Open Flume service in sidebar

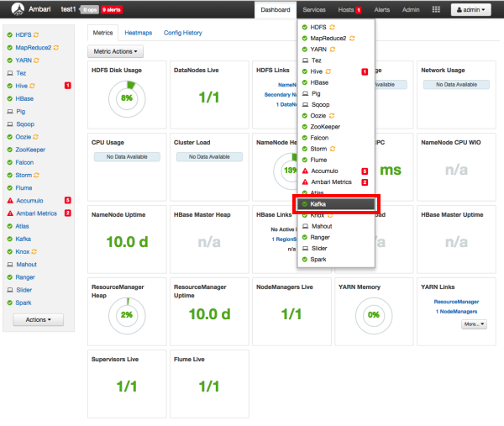click(x=24, y=188)
